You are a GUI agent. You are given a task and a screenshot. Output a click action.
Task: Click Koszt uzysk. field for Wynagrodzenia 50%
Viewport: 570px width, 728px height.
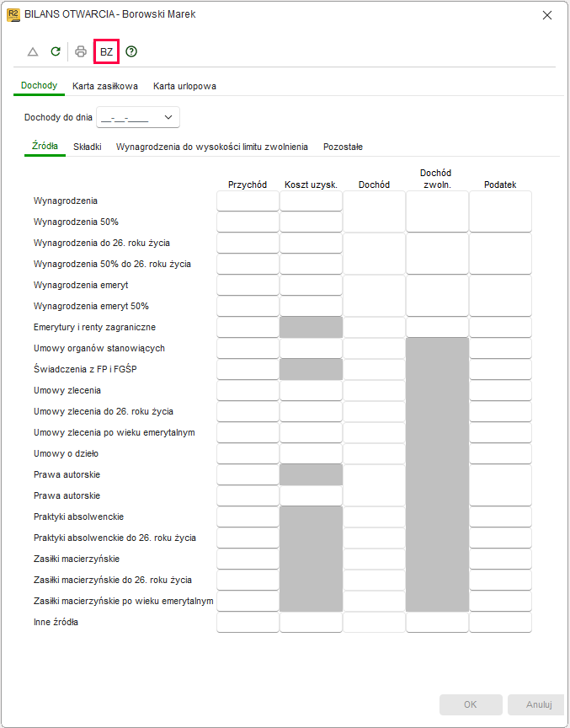[312, 222]
